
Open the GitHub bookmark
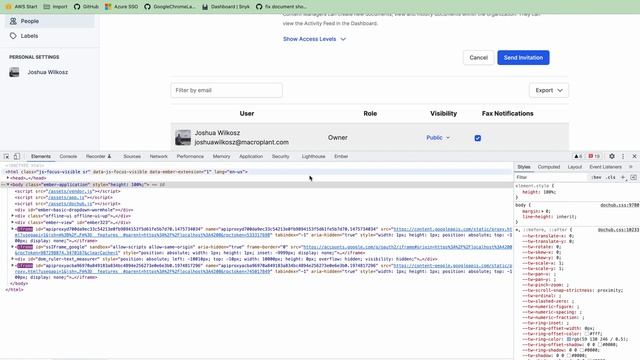86,7
